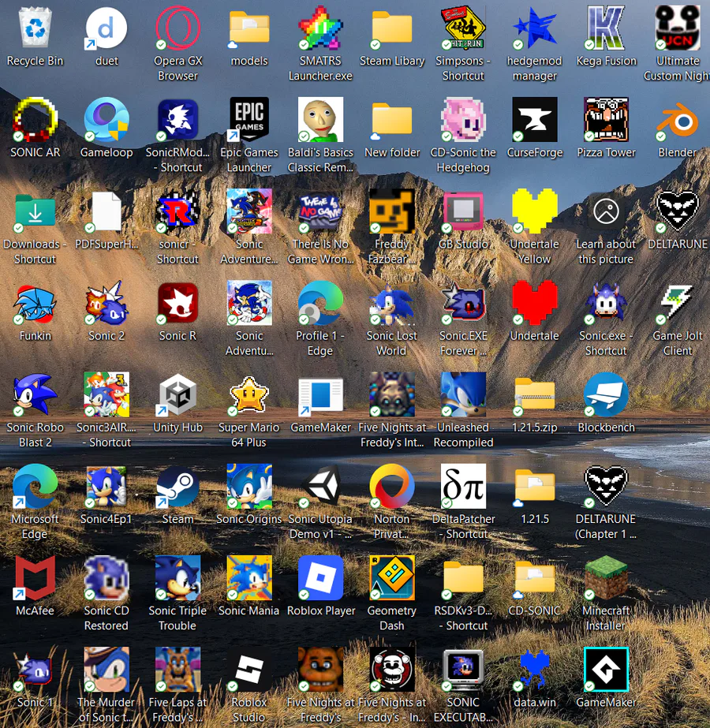Open Gameloop icon
Image resolution: width=710 pixels, height=728 pixels.
point(106,119)
